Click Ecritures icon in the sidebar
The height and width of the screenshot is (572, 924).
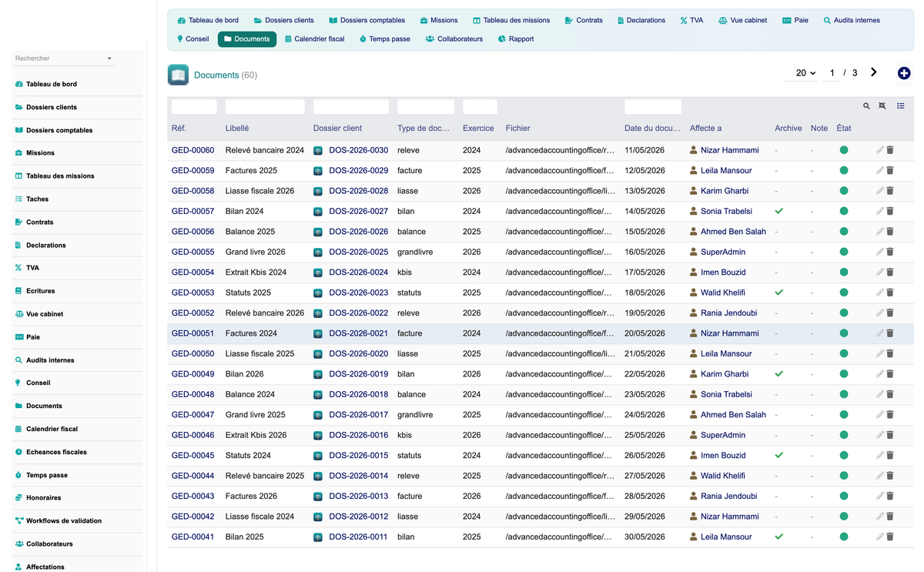click(x=18, y=291)
